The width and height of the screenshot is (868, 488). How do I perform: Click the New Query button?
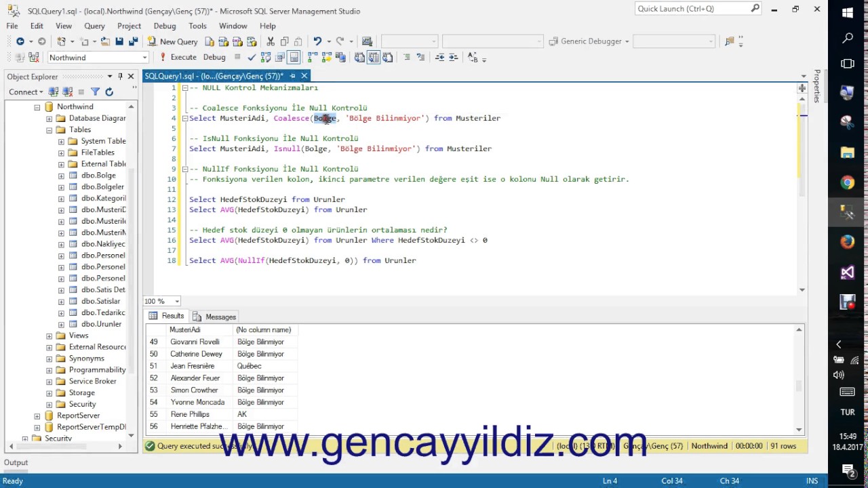coord(172,41)
